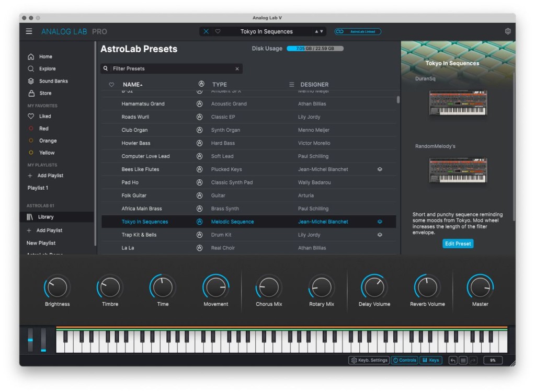
Task: Open settings gear in top right
Action: coord(508,31)
